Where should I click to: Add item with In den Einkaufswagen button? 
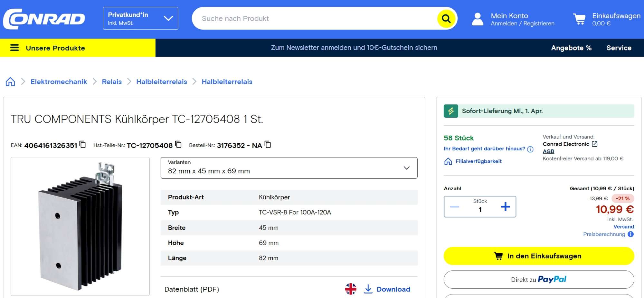(539, 256)
